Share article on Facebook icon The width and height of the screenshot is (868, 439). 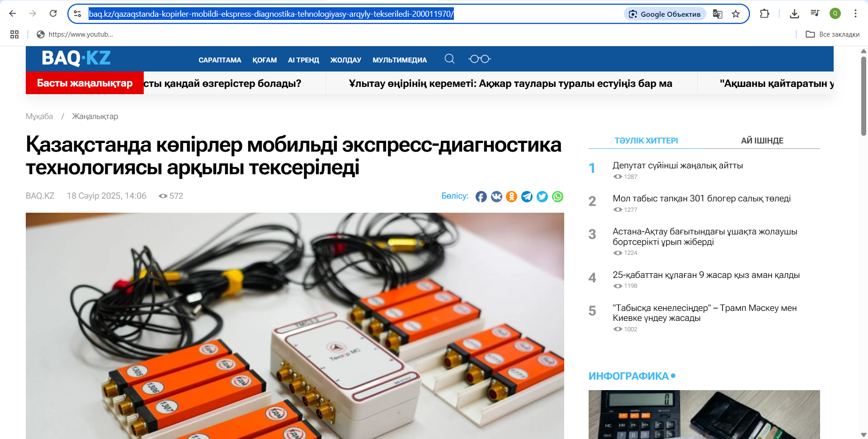tap(481, 196)
